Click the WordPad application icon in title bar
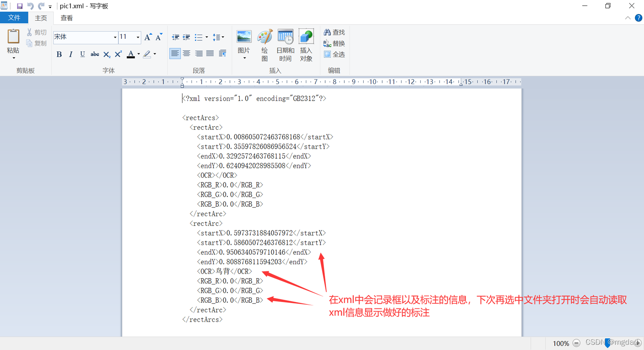 coord(4,6)
